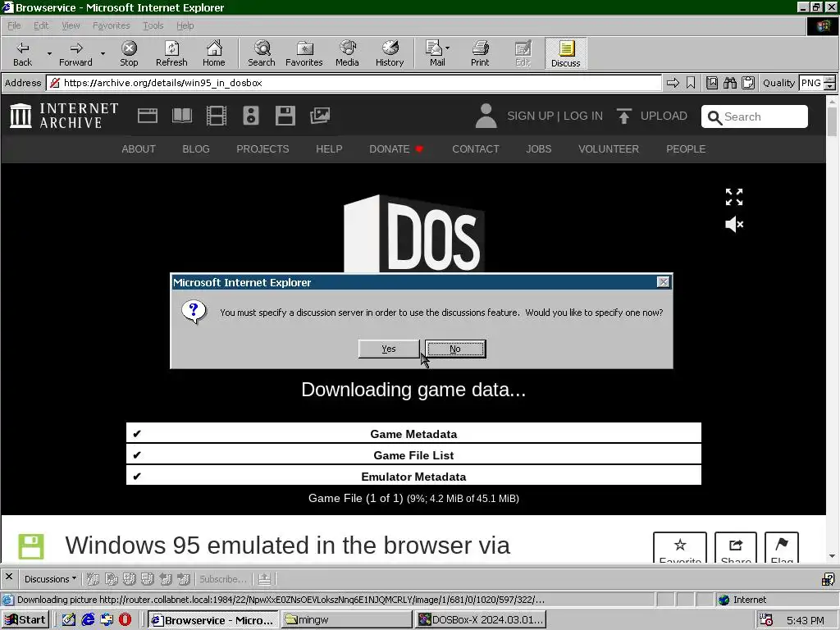Open the HELP navigation link
This screenshot has width=840, height=630.
click(x=329, y=149)
